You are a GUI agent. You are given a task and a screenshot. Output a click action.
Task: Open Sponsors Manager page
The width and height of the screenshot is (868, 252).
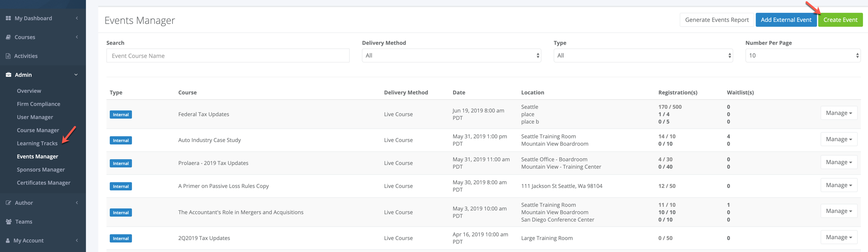[41, 170]
